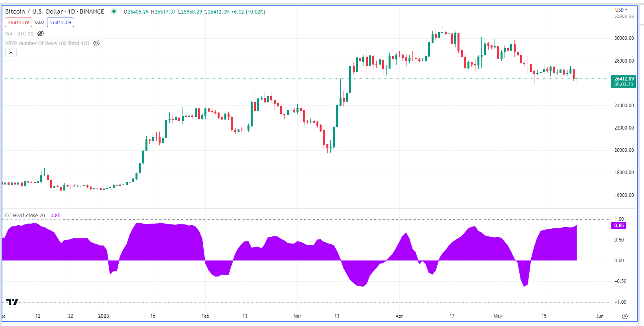Click the open price O26405.29 value

click(136, 12)
